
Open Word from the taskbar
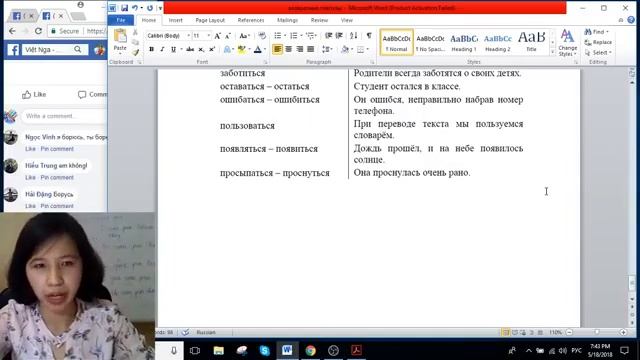click(287, 350)
